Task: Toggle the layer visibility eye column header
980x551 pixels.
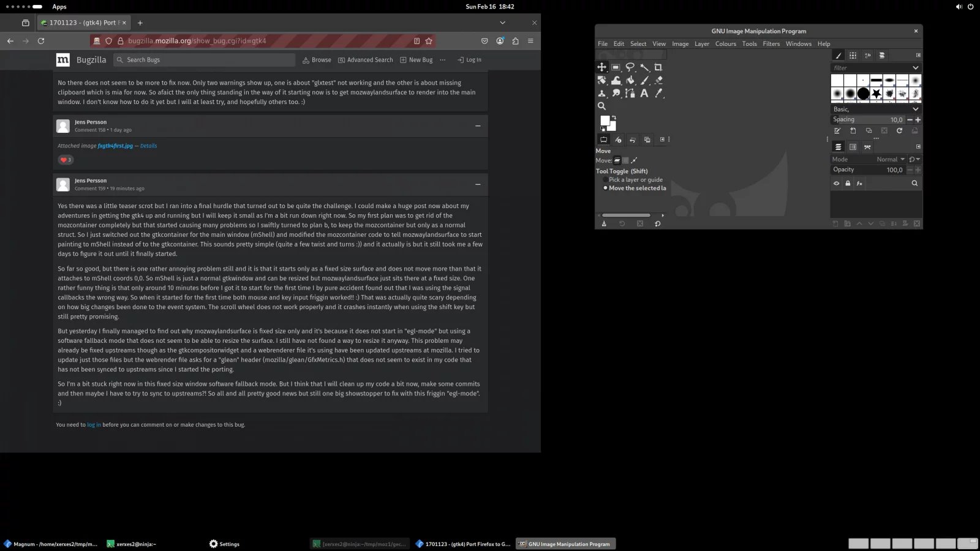Action: tap(836, 183)
